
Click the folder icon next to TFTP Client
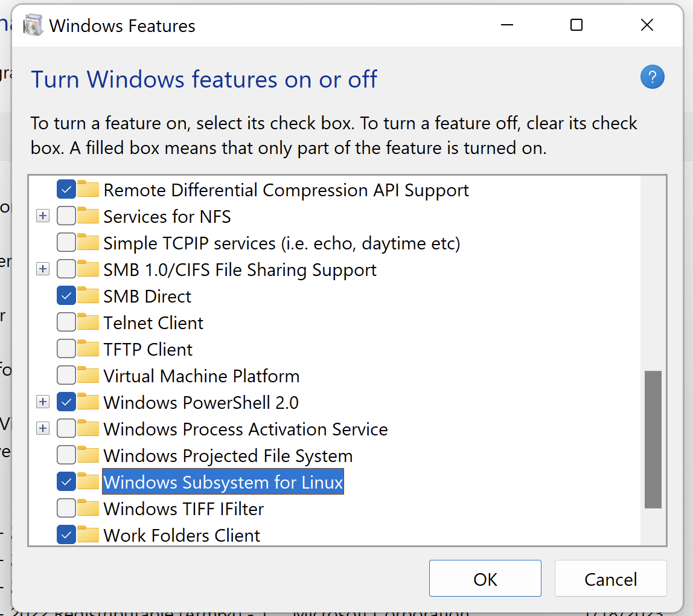[x=88, y=349]
